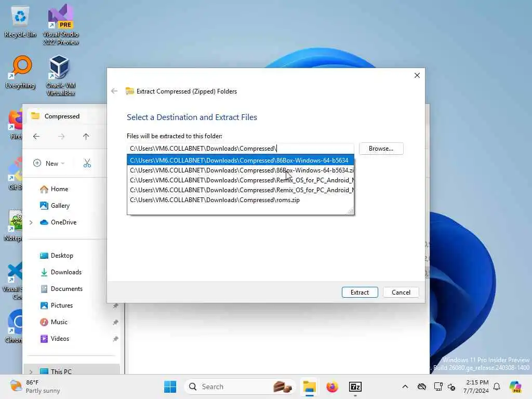Viewport: 532px width, 399px height.
Task: Choose the roms.zip path suggestion
Action: [240, 200]
